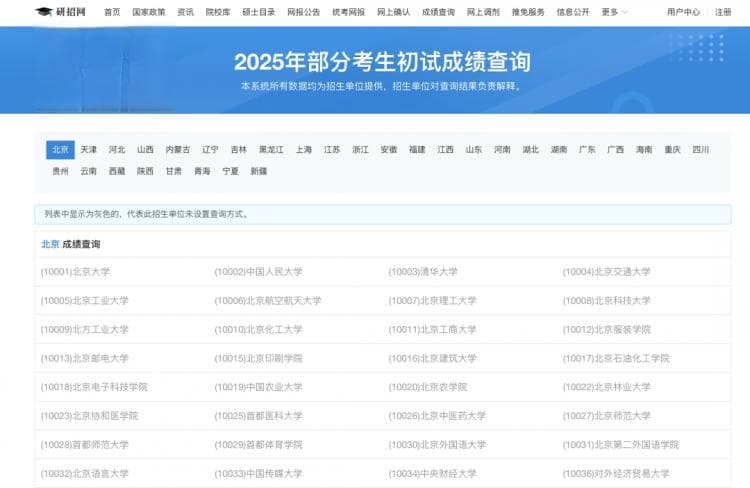Open (10033)中国传媒大学 entry

(258, 474)
